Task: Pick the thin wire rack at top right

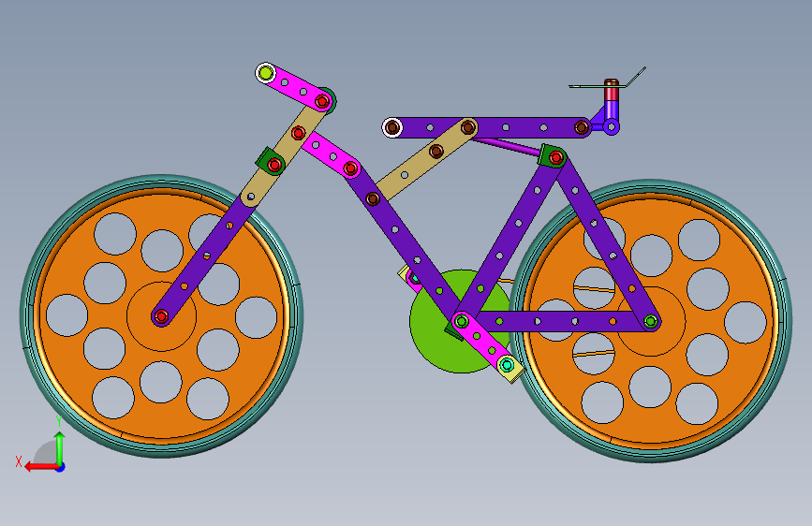Action: click(607, 79)
